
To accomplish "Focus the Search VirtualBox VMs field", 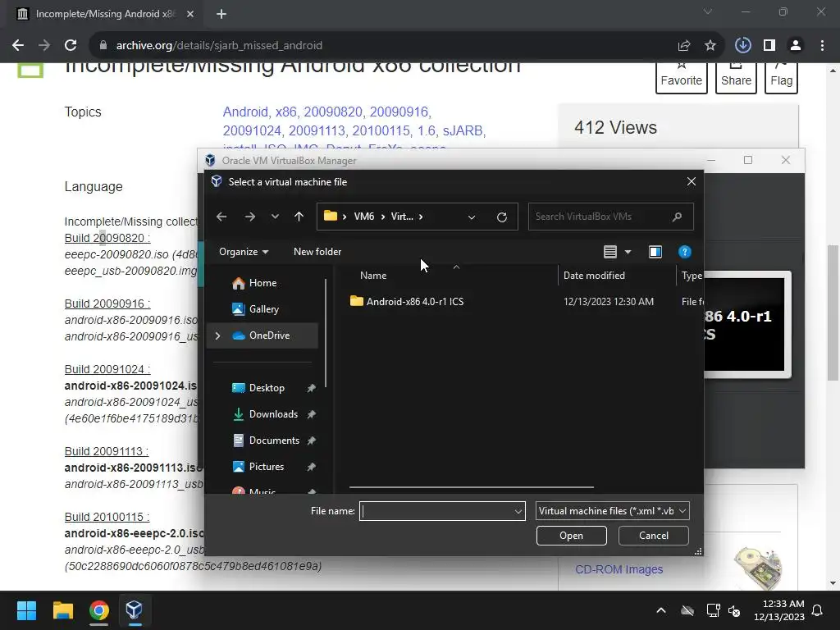I will click(610, 217).
